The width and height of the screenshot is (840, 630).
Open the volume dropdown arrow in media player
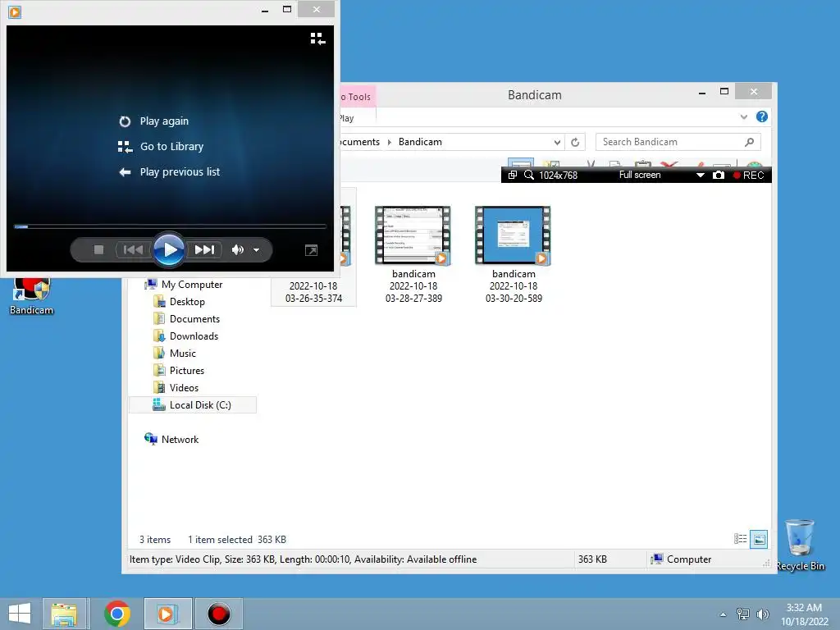point(257,250)
